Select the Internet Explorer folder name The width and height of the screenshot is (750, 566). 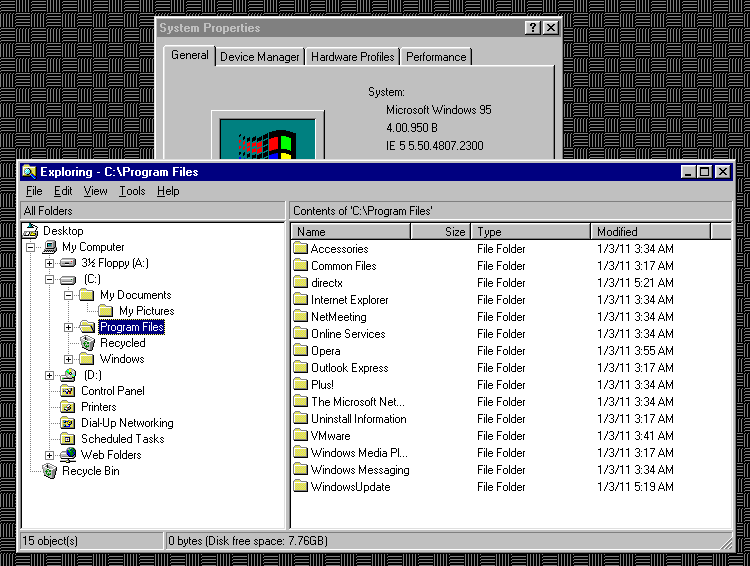click(349, 300)
